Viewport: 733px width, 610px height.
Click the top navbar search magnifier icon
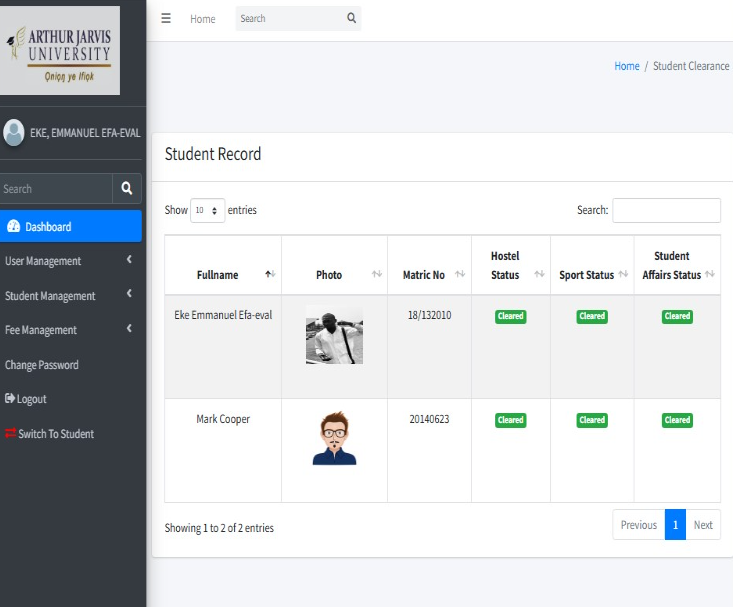351,18
